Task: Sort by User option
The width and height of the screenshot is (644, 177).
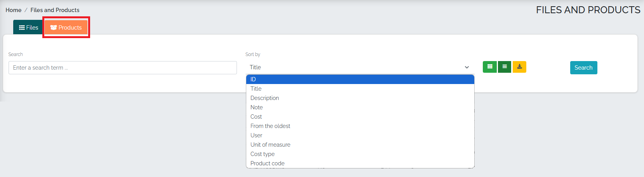Action: pos(360,135)
